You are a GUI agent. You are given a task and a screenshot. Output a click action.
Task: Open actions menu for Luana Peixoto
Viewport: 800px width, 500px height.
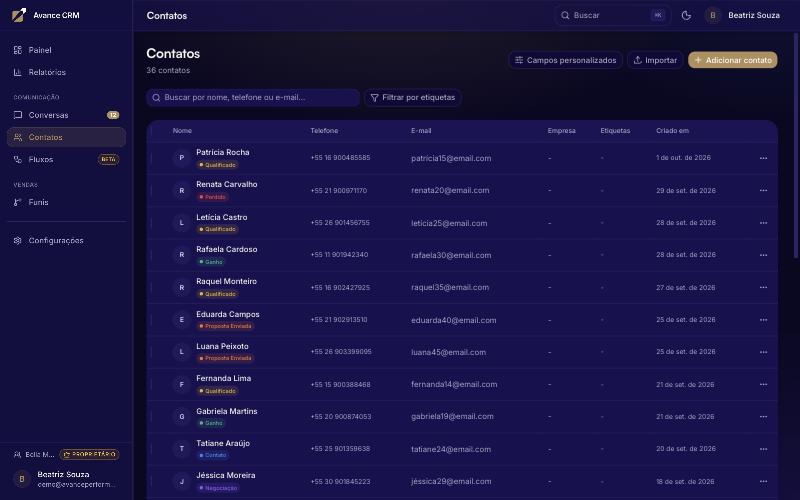click(763, 352)
